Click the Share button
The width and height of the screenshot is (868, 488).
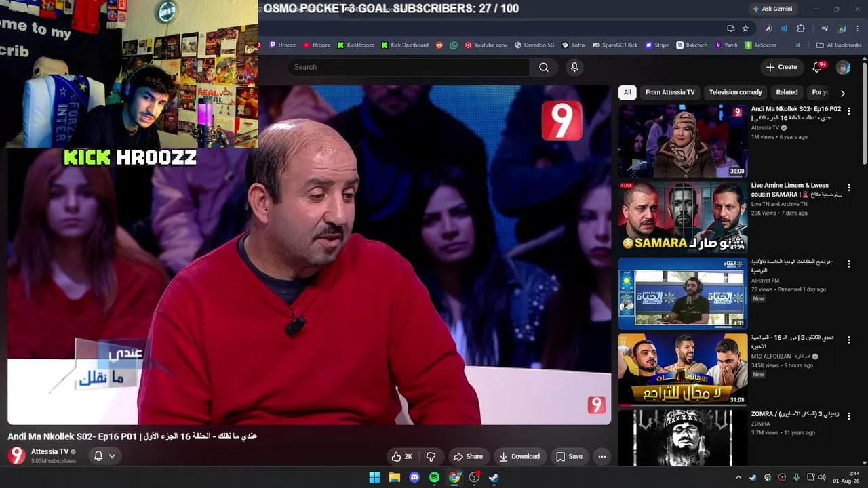click(x=468, y=457)
